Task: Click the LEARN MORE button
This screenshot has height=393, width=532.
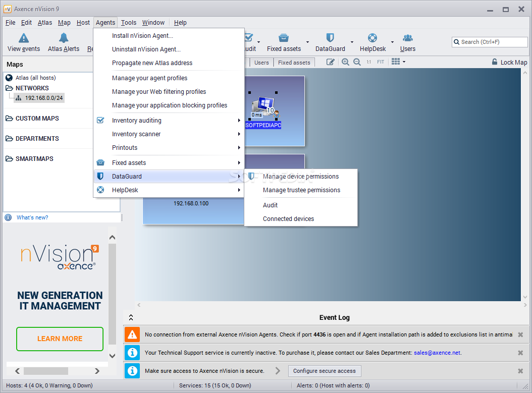Action: [60, 339]
